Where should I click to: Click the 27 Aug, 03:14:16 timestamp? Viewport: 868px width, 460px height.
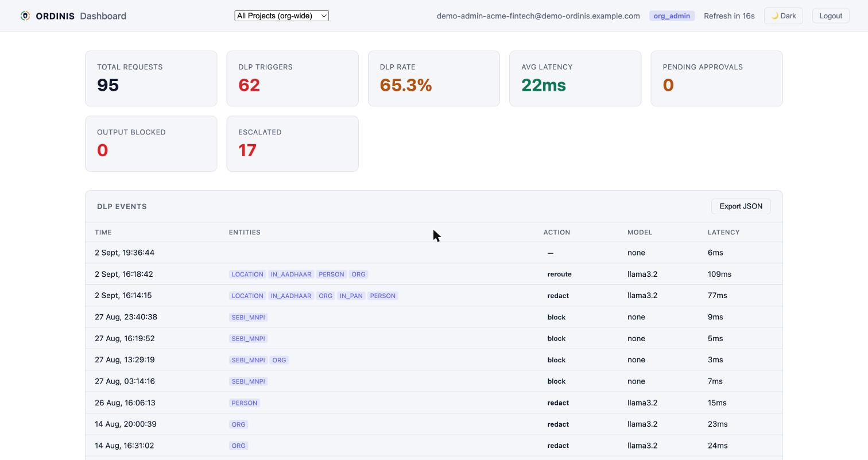pyautogui.click(x=125, y=381)
